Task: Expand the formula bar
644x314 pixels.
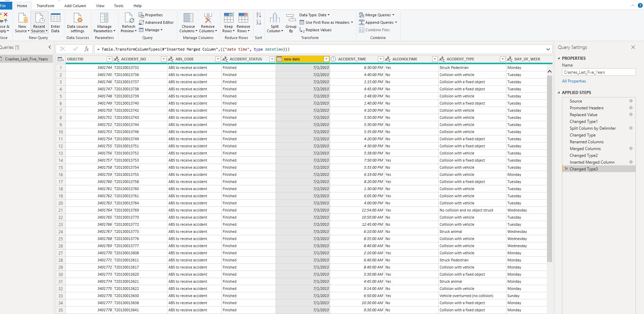Action: [x=548, y=49]
